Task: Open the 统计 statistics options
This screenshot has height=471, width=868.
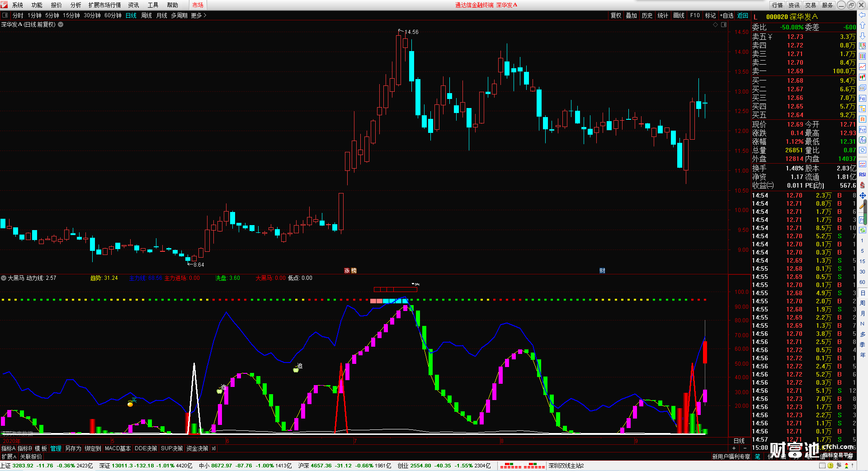Action: 663,15
